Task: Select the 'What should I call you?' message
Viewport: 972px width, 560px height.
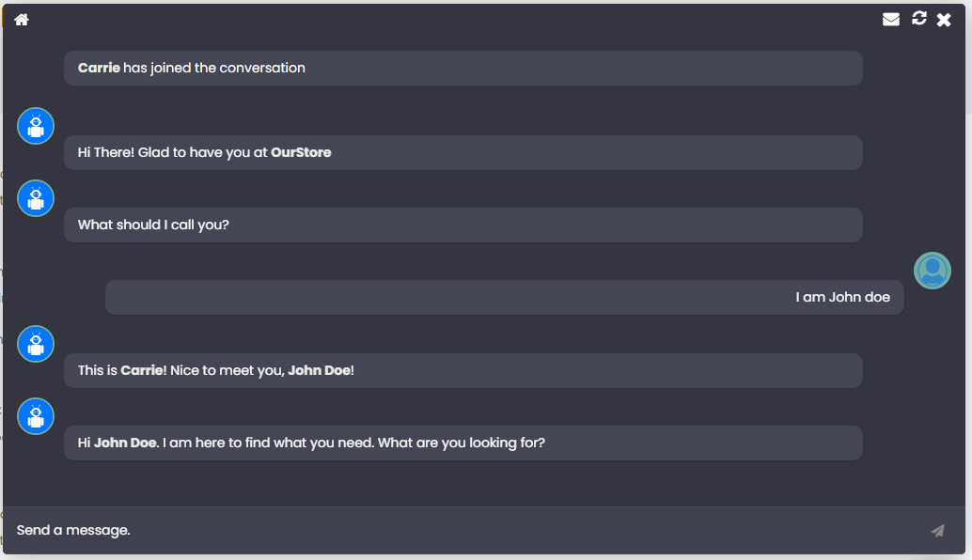Action: 462,225
